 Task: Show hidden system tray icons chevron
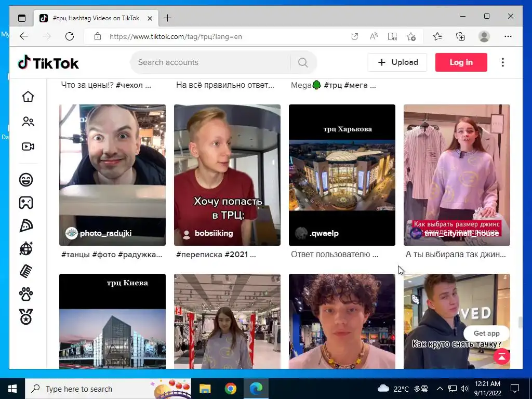(440, 389)
